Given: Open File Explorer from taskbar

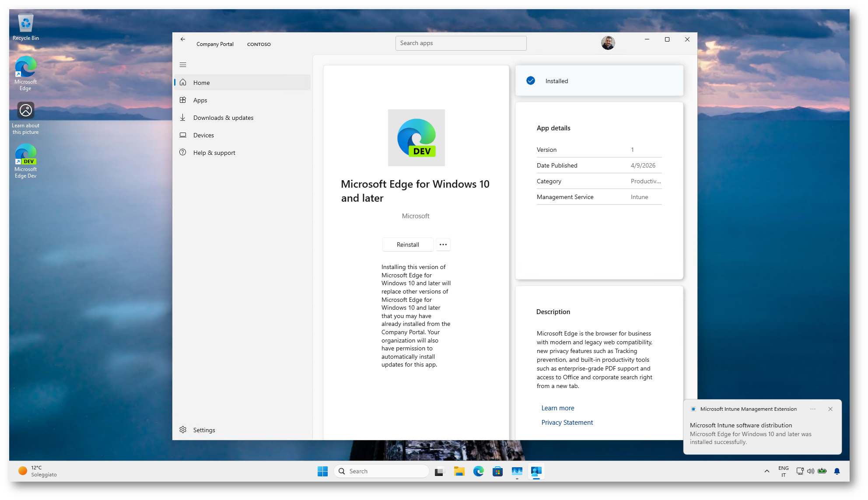Looking at the screenshot, I should (459, 471).
